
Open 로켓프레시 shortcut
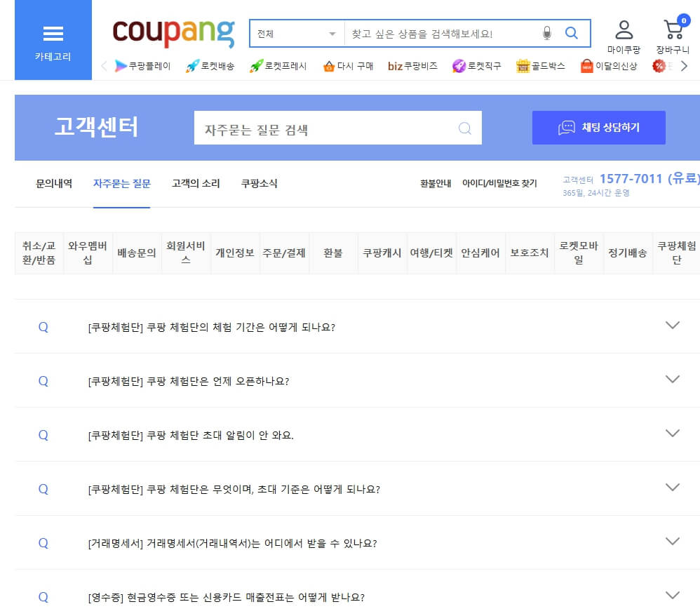(278, 66)
